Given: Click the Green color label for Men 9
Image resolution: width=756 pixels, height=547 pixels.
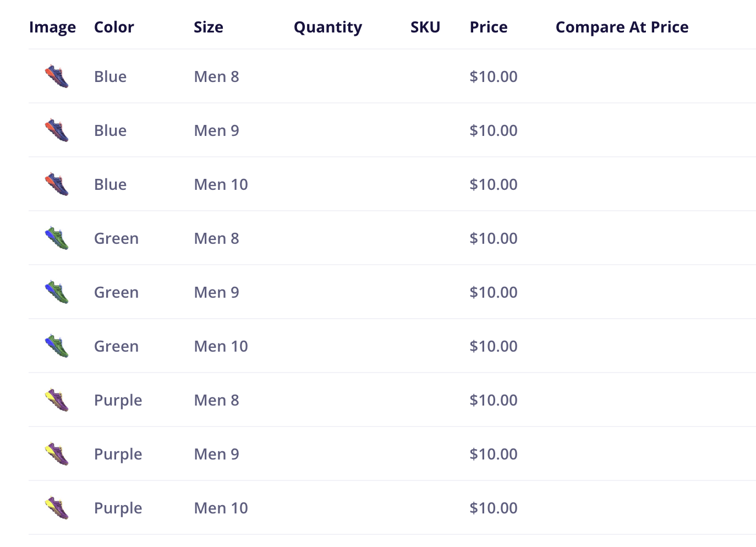Looking at the screenshot, I should [116, 292].
